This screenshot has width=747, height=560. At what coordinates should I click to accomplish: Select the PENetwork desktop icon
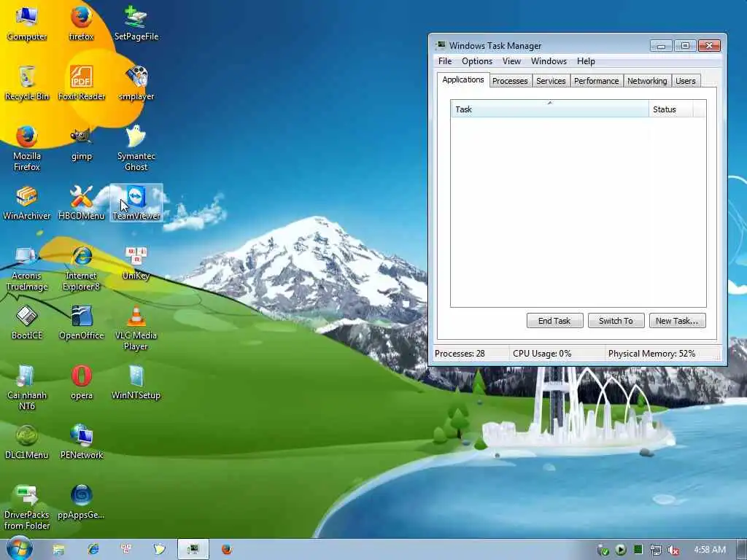click(82, 442)
